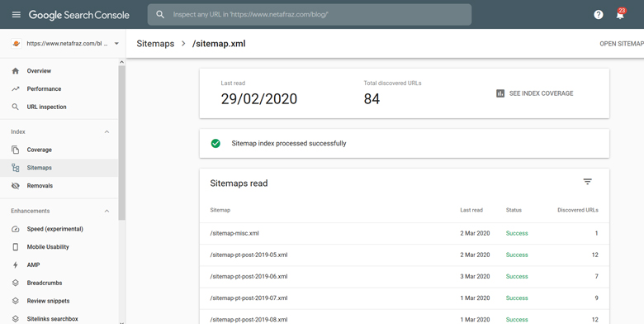Viewport: 644px width, 324px height.
Task: Open /sitemap-pt-post-2019-08.xml row
Action: (405, 317)
